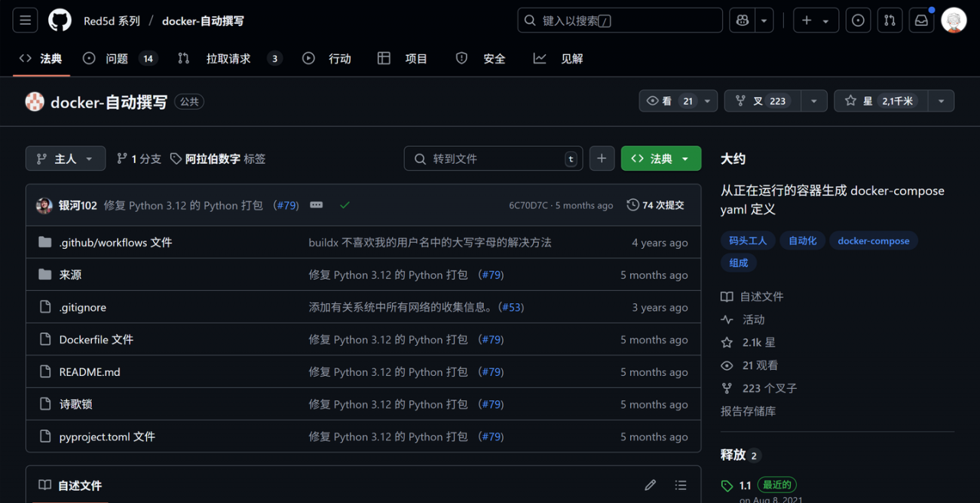The image size is (980, 503).
Task: Focus the 转到文件 file finder field
Action: 494,158
